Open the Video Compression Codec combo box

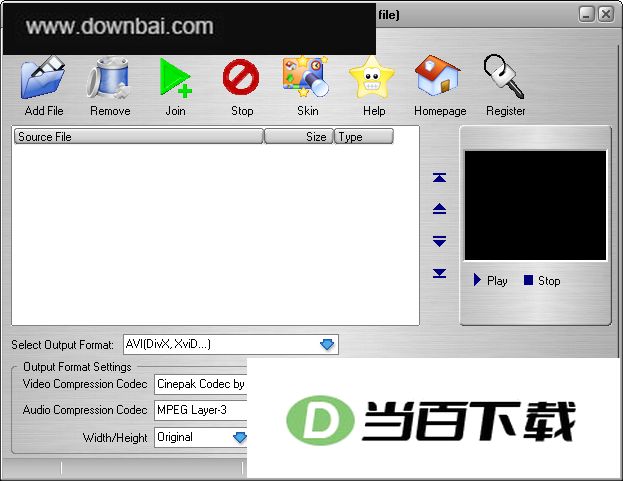coord(201,384)
